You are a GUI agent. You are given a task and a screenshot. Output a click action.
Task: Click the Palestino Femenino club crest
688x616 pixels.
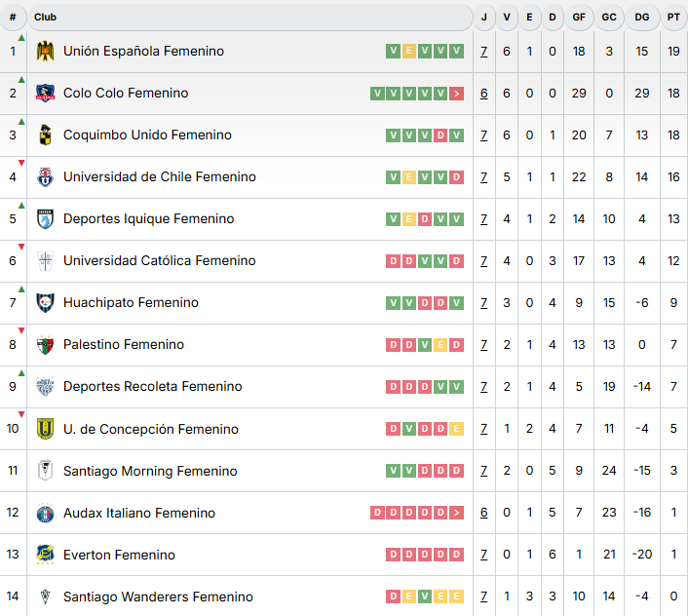point(45,345)
